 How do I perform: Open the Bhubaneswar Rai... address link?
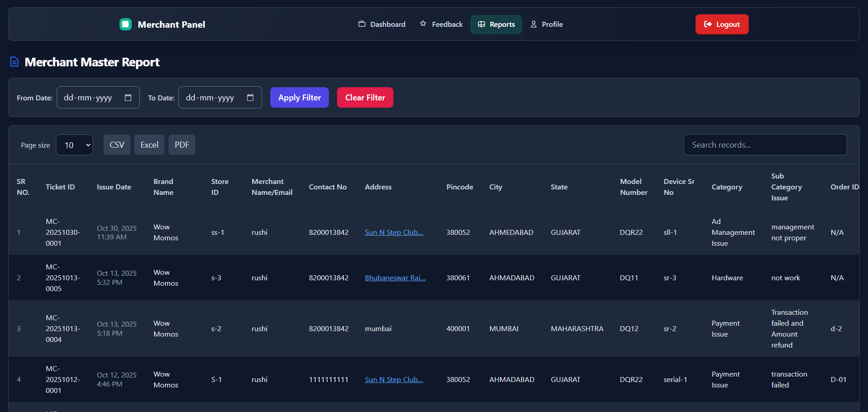click(395, 278)
